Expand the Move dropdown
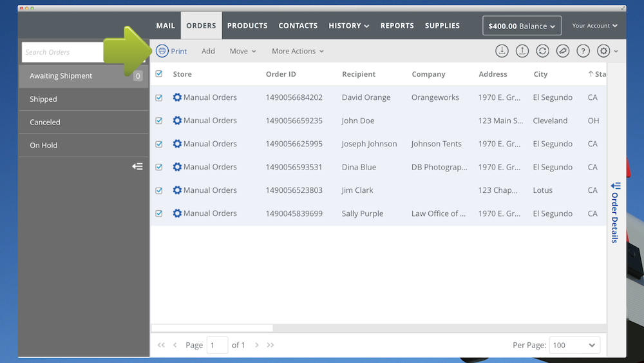Image resolution: width=644 pixels, height=363 pixels. tap(243, 51)
